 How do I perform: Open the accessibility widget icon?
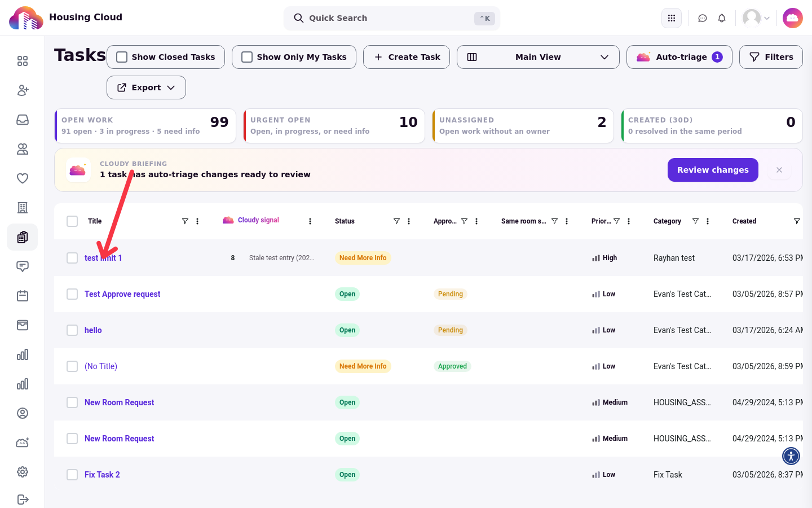click(x=791, y=456)
